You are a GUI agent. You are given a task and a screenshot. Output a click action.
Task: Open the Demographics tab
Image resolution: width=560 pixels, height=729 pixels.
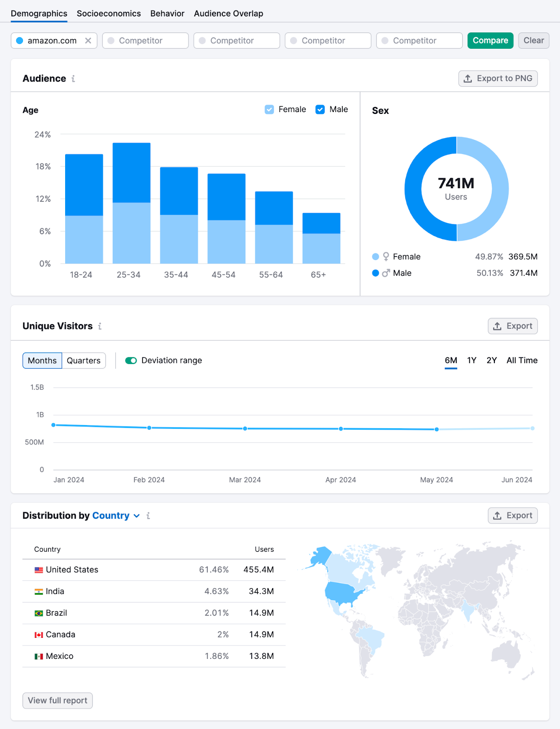click(39, 14)
